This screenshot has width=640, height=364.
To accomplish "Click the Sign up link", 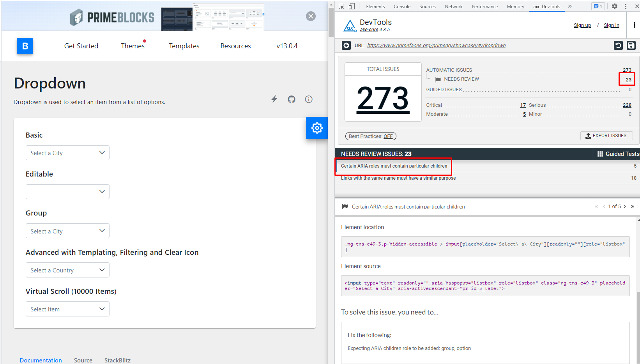I will [582, 25].
